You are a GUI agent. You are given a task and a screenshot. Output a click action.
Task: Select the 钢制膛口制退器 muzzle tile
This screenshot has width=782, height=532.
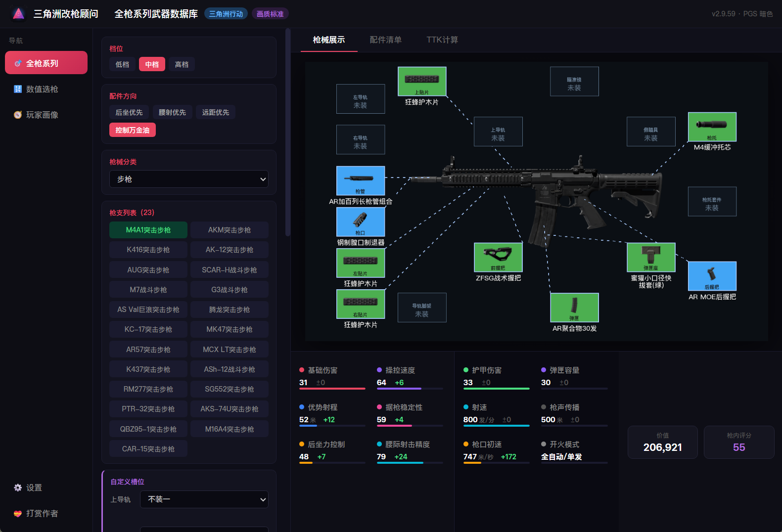(361, 222)
